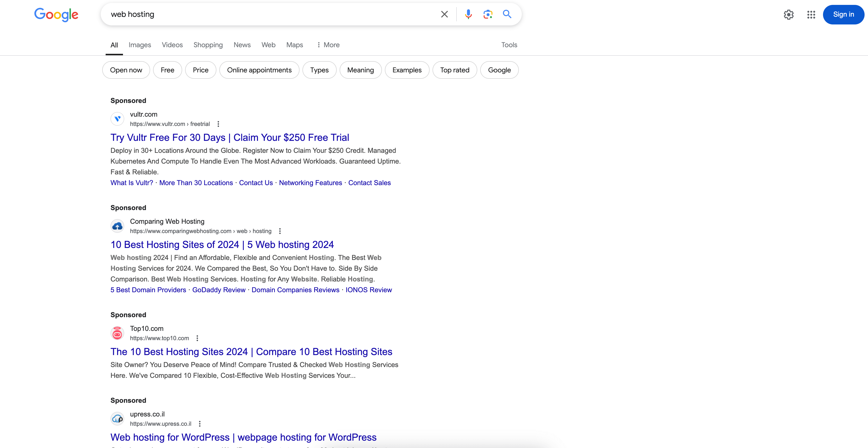Click the Free filter chip toggle

[x=167, y=70]
